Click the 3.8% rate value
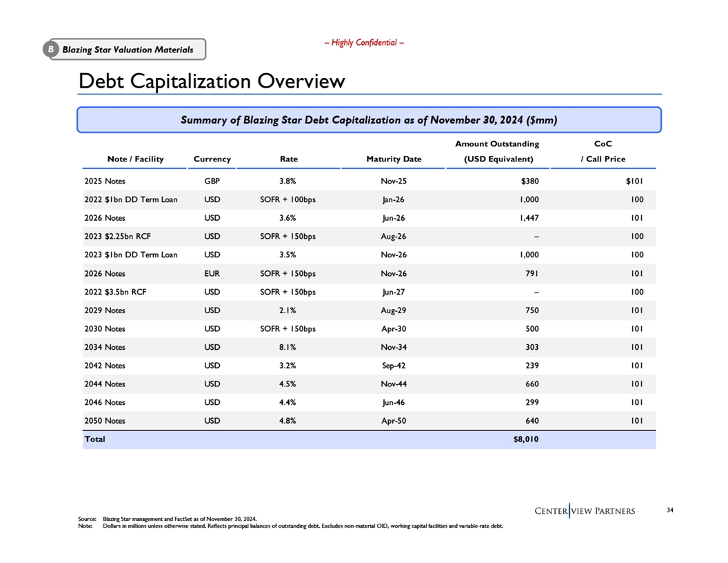Image resolution: width=728 pixels, height=563 pixels. [x=288, y=181]
